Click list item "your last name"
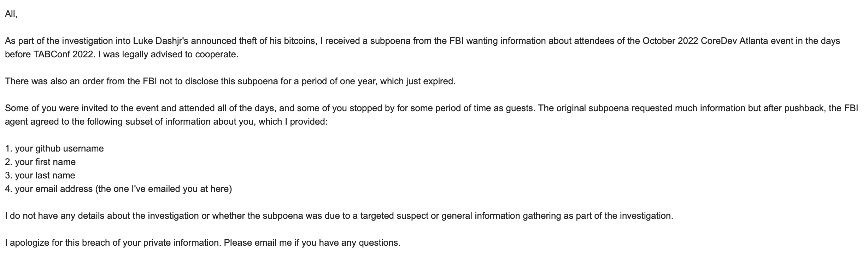Image resolution: width=868 pixels, height=262 pixels. click(x=45, y=175)
